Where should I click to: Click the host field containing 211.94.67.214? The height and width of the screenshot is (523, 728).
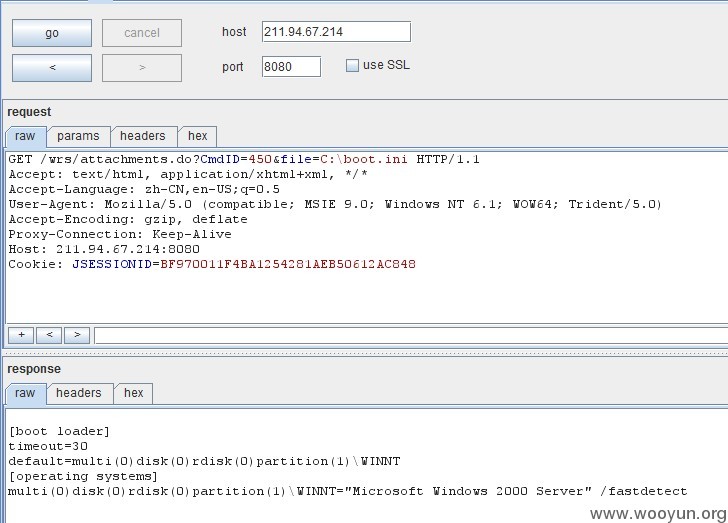336,32
